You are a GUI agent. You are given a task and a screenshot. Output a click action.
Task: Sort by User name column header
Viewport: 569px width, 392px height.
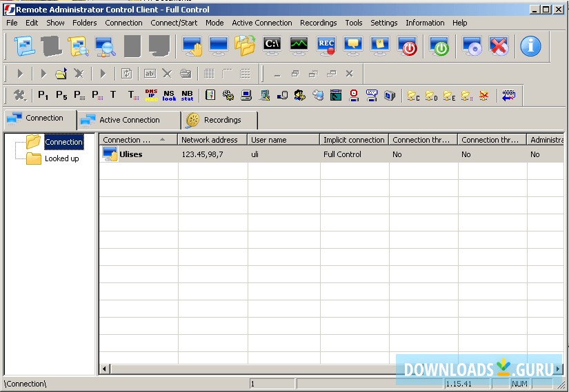[283, 140]
